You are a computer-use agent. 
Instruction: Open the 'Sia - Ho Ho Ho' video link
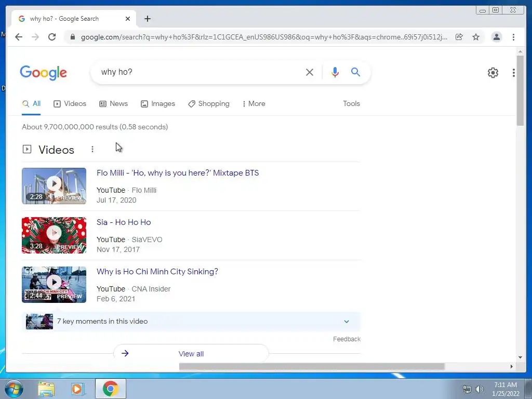point(124,222)
